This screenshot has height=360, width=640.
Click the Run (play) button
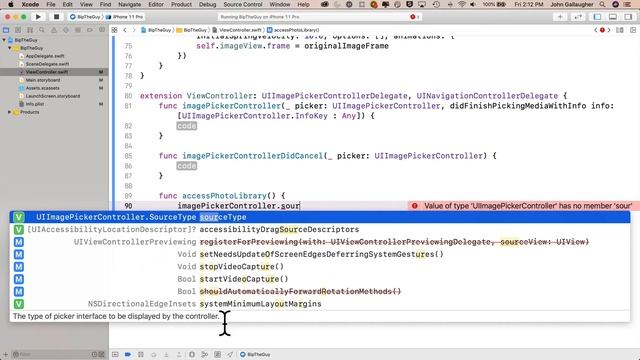(38, 17)
